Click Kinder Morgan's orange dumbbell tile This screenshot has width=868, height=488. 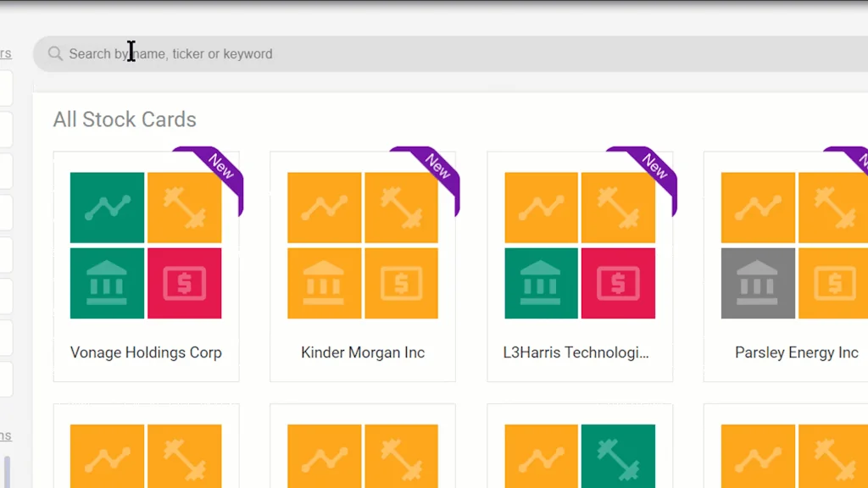[x=401, y=208]
